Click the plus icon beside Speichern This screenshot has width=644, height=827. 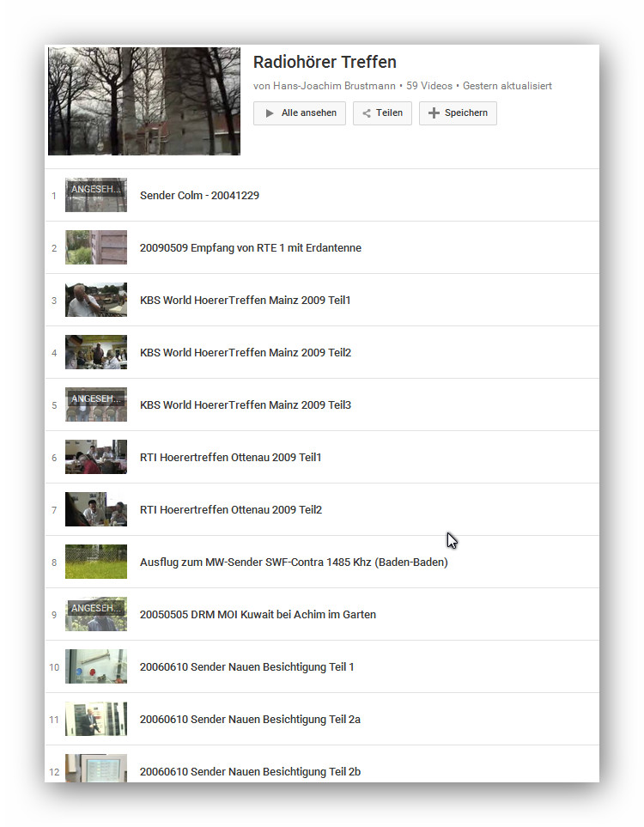pyautogui.click(x=434, y=113)
